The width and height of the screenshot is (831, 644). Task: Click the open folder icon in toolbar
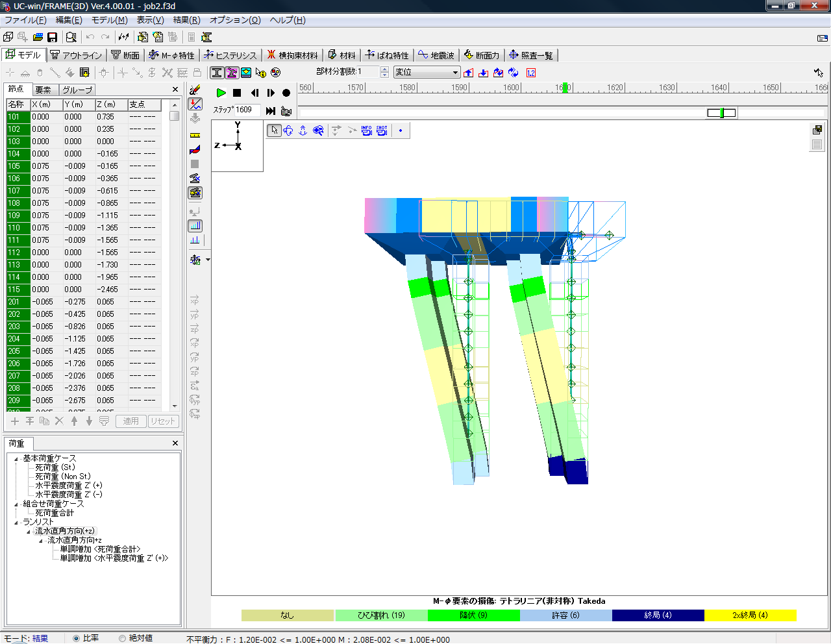38,38
